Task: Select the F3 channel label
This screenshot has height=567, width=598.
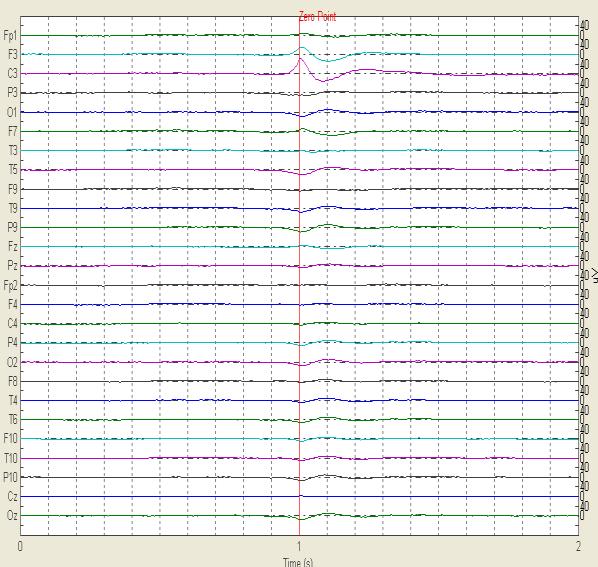Action: [x=13, y=55]
